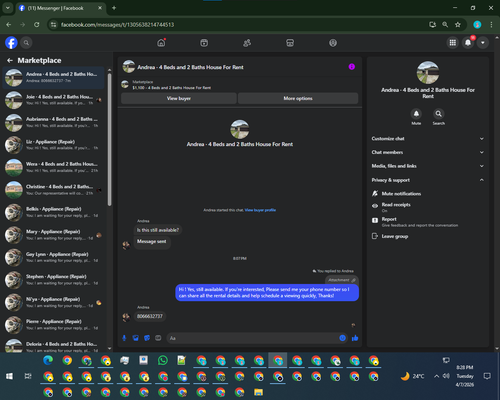The image size is (500, 400).
Task: Open the emoji picker in message box
Action: click(342, 338)
